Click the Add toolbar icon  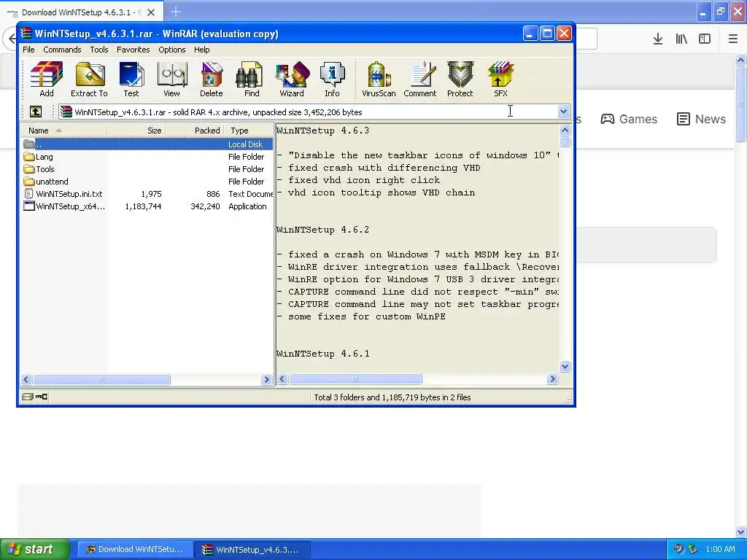click(46, 79)
